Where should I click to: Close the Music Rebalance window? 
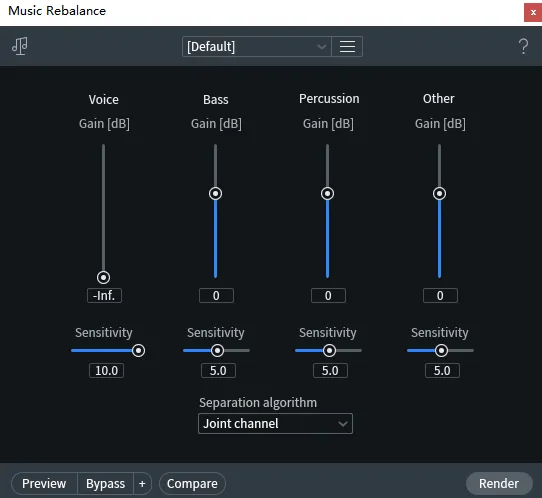(533, 12)
